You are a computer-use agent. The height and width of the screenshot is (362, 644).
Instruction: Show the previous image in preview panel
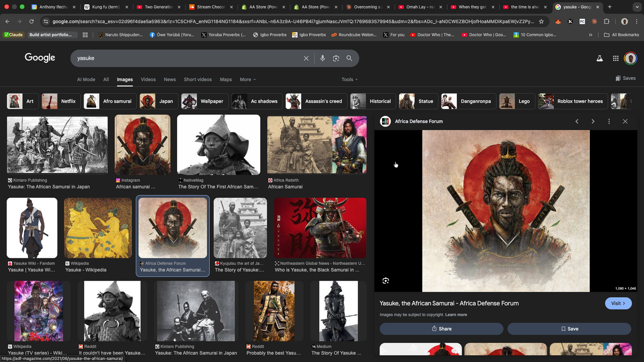pyautogui.click(x=577, y=121)
